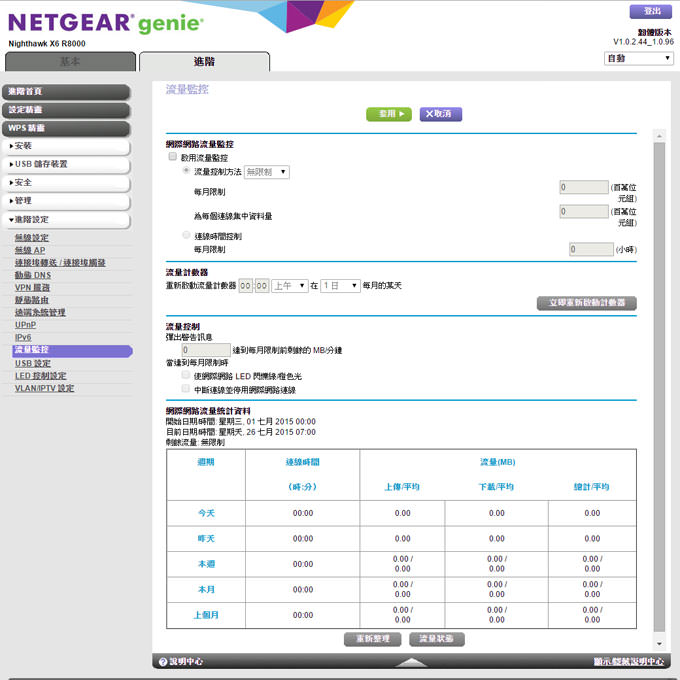Open 進階首頁 in the sidebar
Image resolution: width=680 pixels, height=680 pixels.
tap(66, 92)
